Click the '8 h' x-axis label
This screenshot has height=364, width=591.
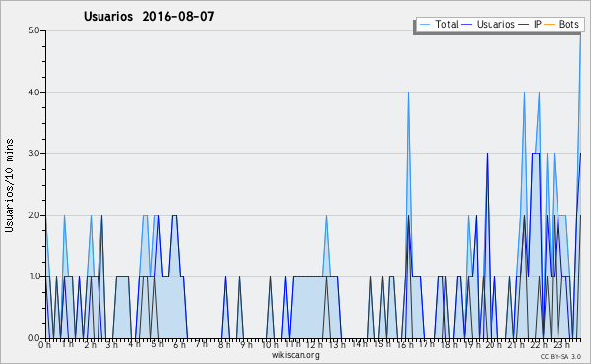coord(224,345)
